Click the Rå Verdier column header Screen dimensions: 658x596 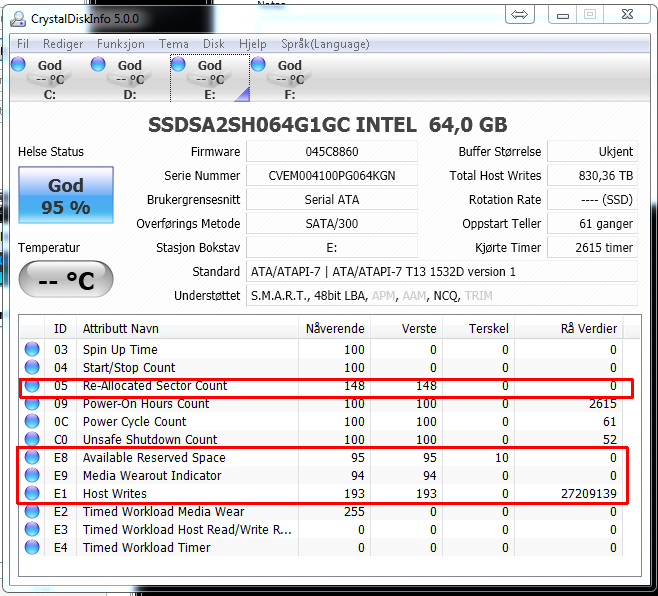pyautogui.click(x=569, y=329)
